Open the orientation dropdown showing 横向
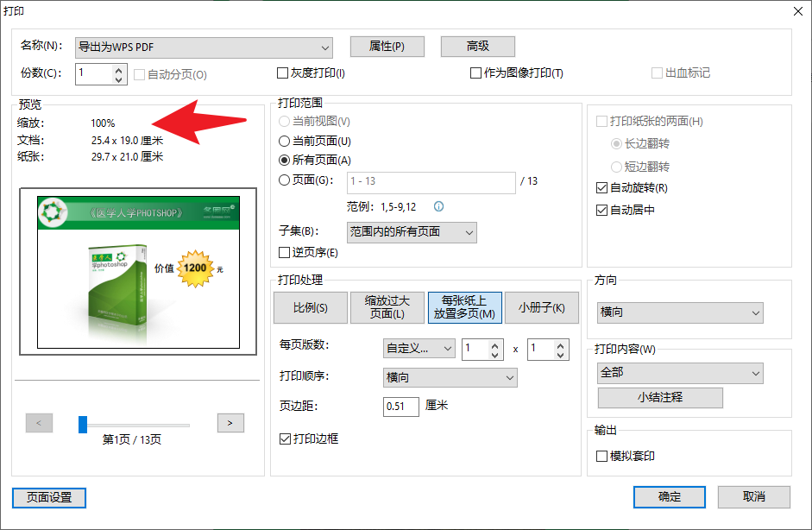The width and height of the screenshot is (812, 530). (x=756, y=312)
